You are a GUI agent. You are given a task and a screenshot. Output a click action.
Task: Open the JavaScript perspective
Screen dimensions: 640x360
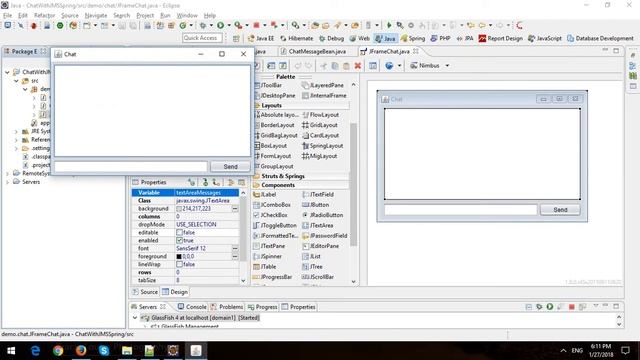tap(544, 38)
